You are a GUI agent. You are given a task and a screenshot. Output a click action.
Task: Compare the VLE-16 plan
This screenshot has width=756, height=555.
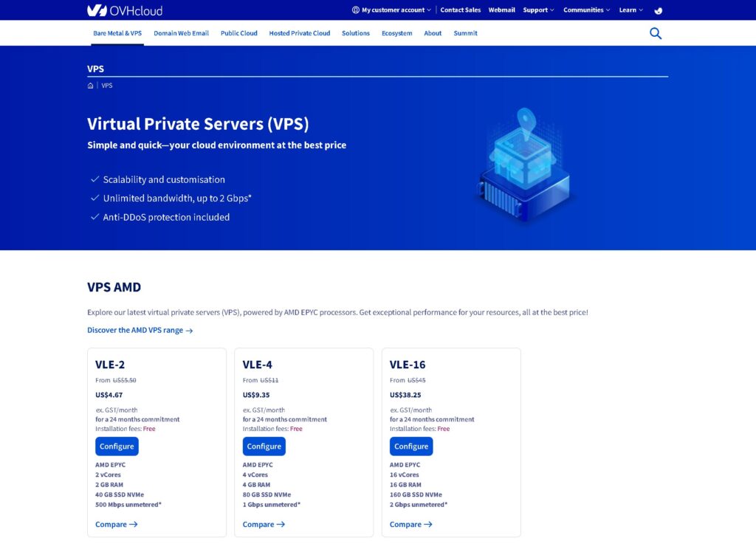click(410, 525)
